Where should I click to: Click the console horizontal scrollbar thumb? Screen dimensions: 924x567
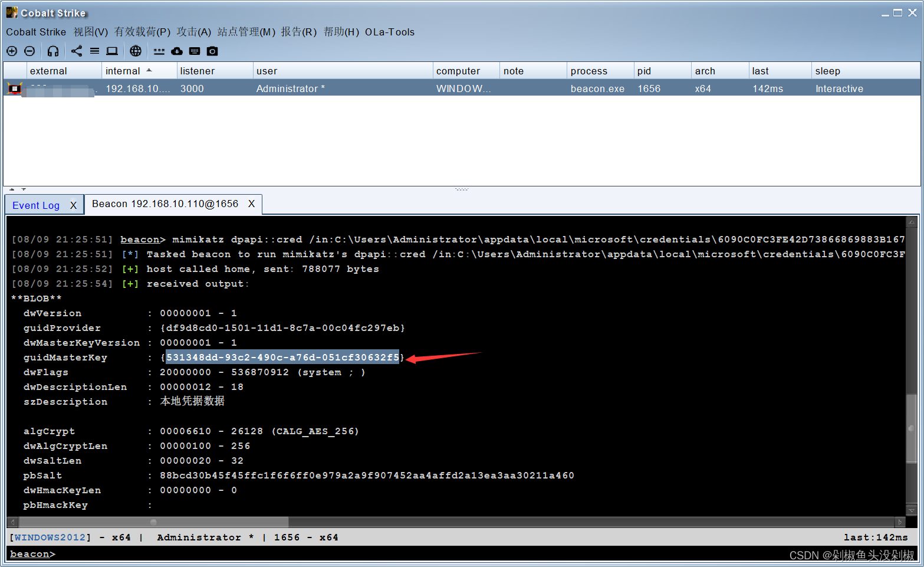(x=153, y=522)
